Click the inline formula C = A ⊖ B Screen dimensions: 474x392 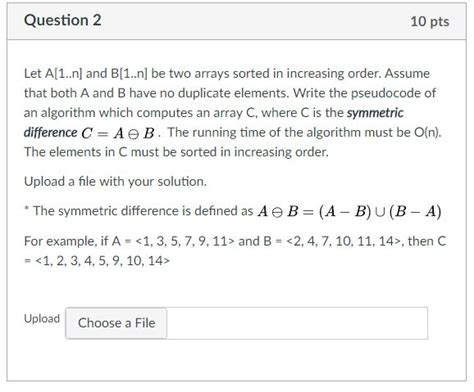[117, 133]
